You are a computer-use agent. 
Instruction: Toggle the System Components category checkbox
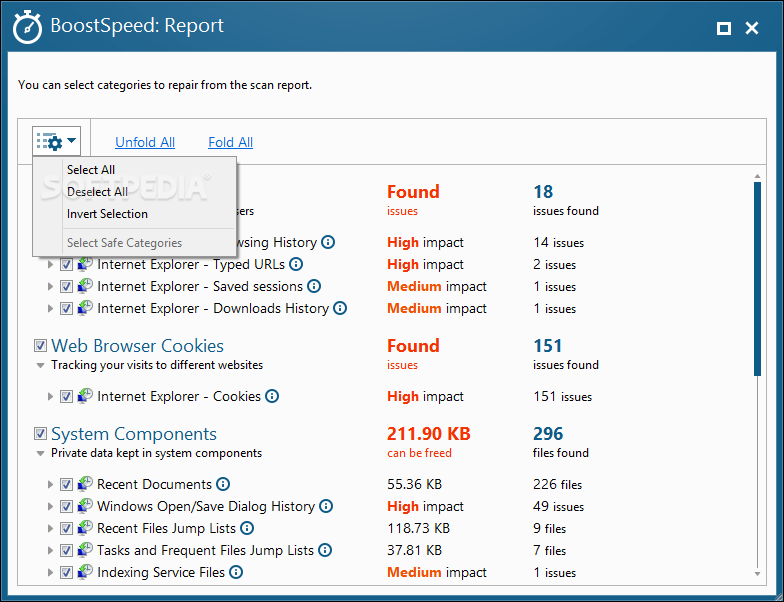[x=40, y=434]
